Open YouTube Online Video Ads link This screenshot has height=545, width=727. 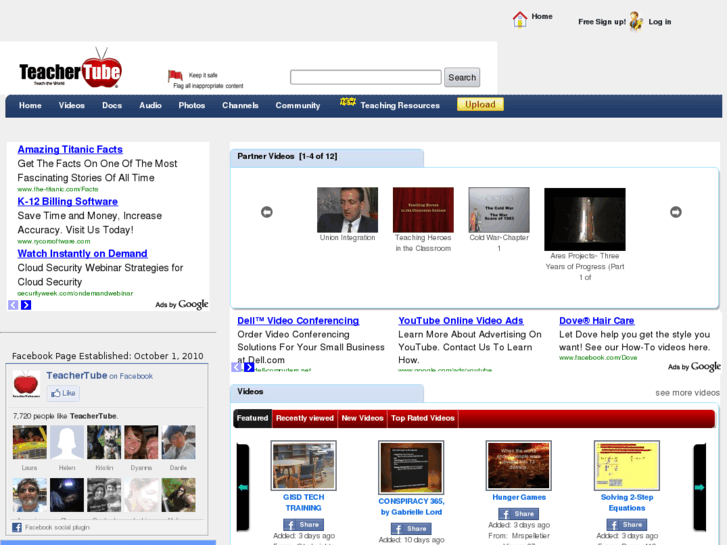[x=461, y=321]
